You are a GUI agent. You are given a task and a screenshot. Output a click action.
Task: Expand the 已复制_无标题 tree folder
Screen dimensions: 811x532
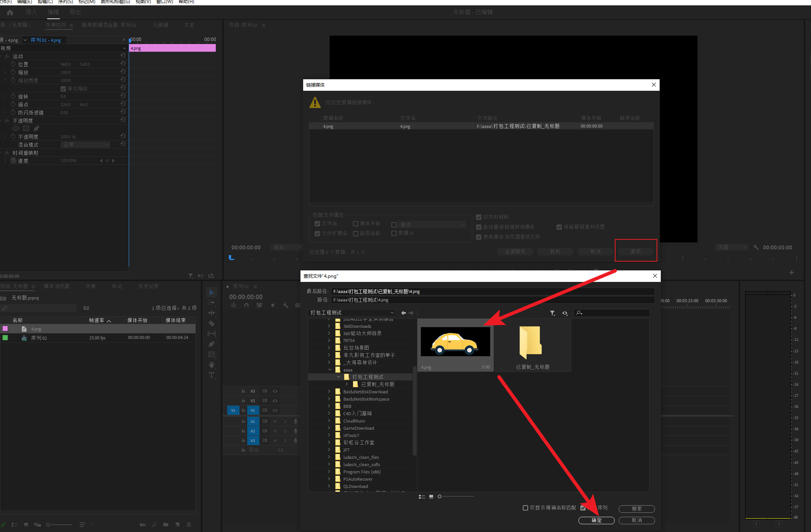click(347, 384)
